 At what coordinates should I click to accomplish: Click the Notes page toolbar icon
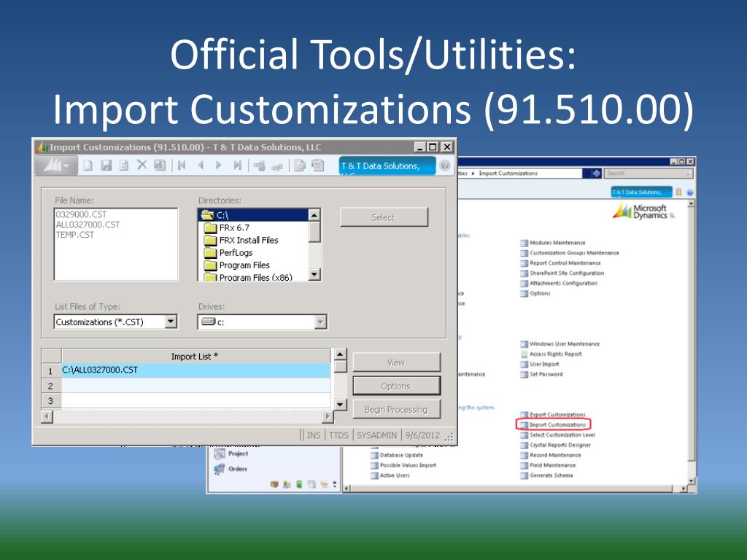pyautogui.click(x=300, y=166)
